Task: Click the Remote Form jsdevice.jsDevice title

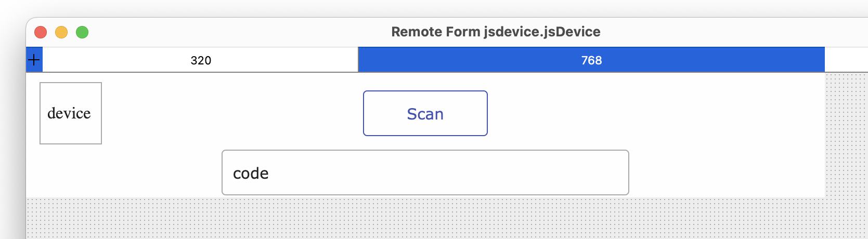Action: click(x=496, y=32)
